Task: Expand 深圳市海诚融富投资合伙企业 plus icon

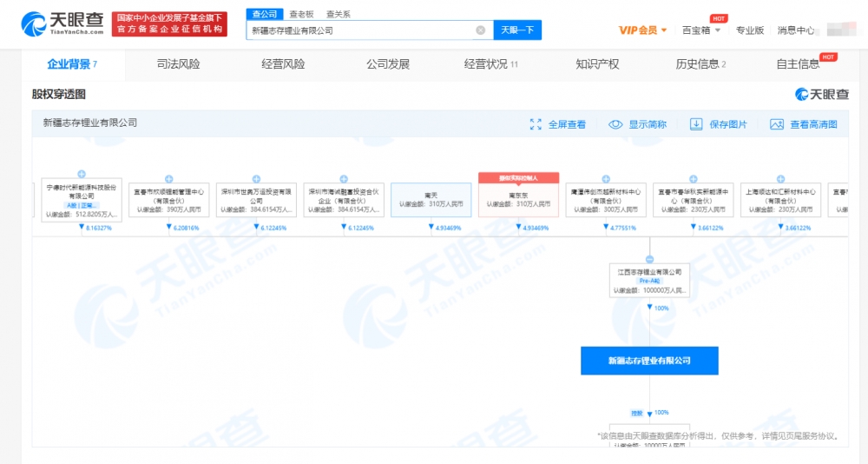Action: (x=344, y=179)
